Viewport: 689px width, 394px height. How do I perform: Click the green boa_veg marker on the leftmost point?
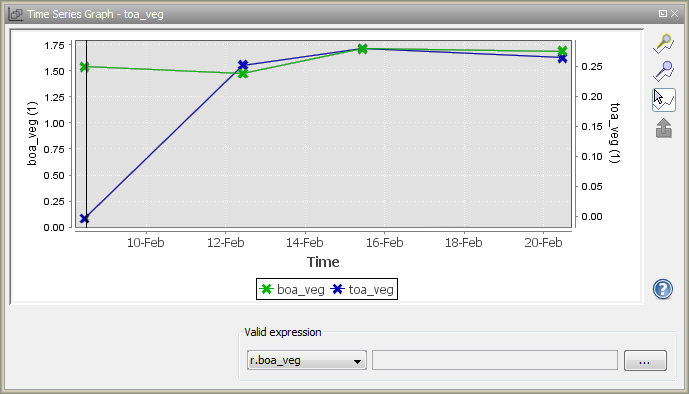coord(84,67)
